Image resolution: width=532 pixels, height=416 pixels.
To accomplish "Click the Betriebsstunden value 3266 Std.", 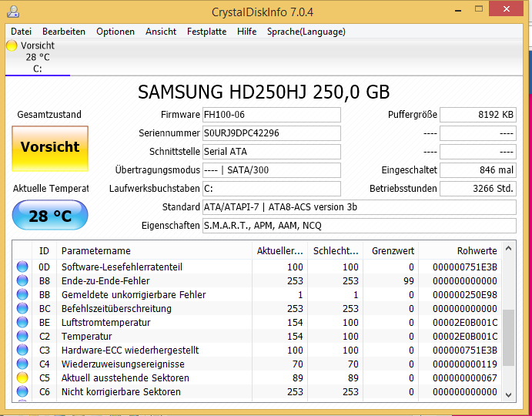I will (478, 189).
